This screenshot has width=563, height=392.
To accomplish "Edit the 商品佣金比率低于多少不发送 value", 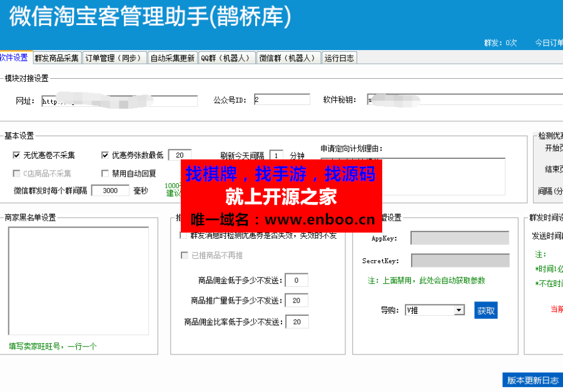I will 297,322.
